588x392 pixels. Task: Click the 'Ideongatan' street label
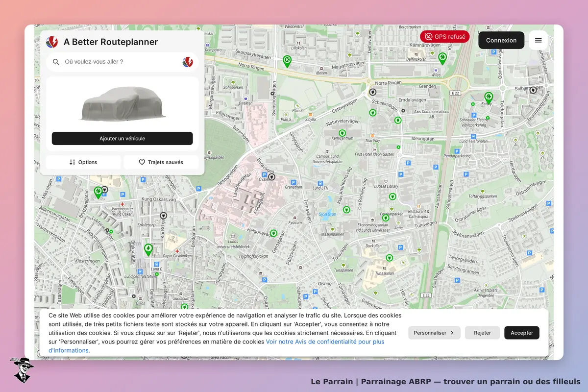423,139
